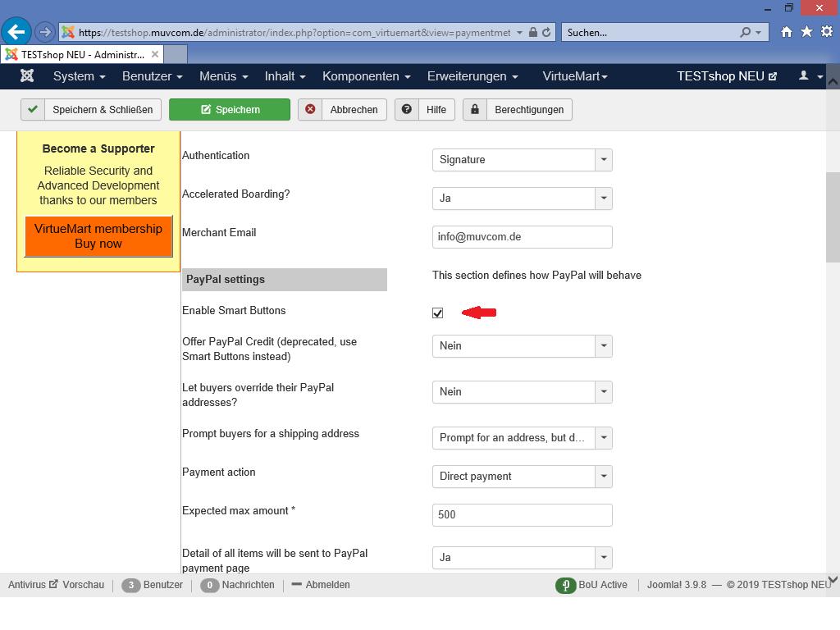Click the Abmelden link in footer

coord(321,585)
